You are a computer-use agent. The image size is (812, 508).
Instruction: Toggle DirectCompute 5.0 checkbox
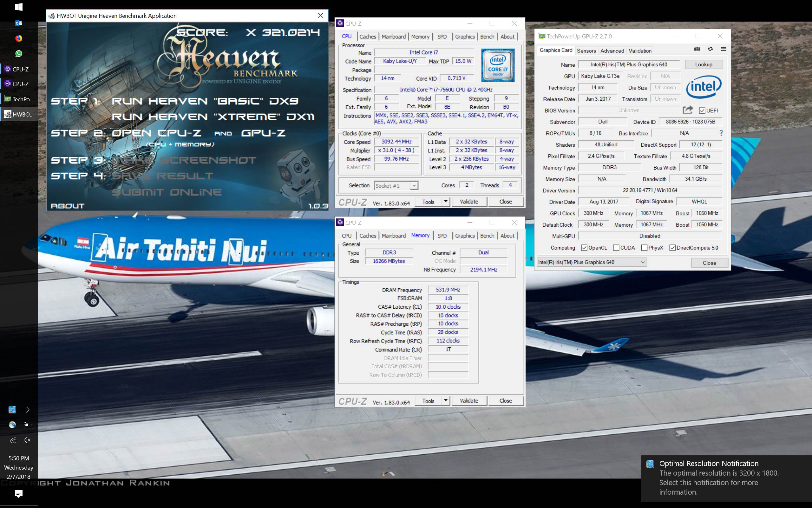[x=672, y=248]
